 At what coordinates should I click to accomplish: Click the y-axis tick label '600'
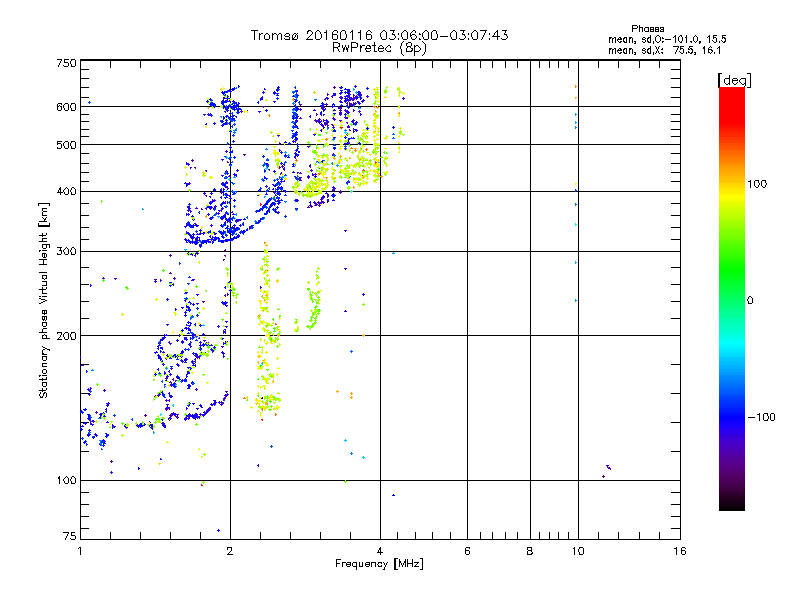[x=66, y=107]
